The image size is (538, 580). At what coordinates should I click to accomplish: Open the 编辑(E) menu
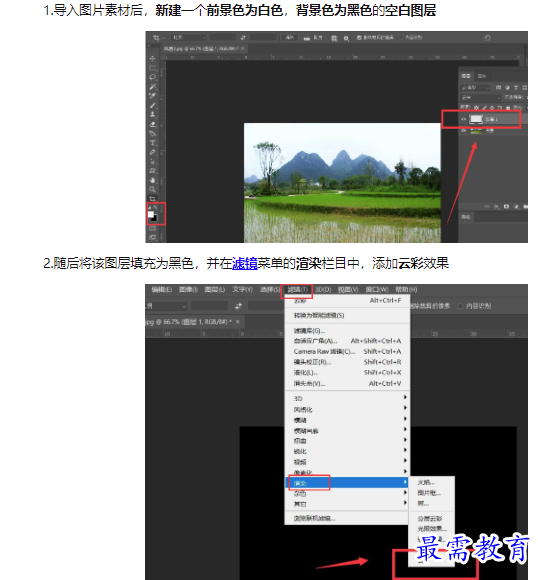162,290
